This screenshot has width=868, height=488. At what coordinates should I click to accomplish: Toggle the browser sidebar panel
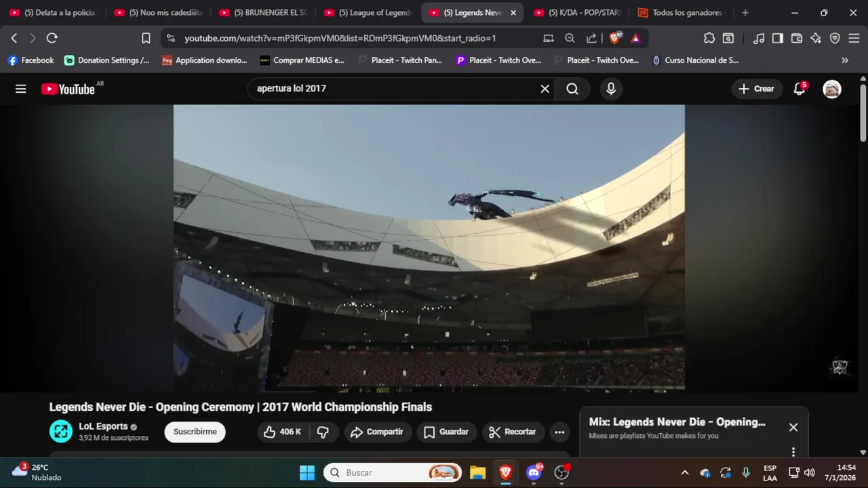click(x=778, y=38)
